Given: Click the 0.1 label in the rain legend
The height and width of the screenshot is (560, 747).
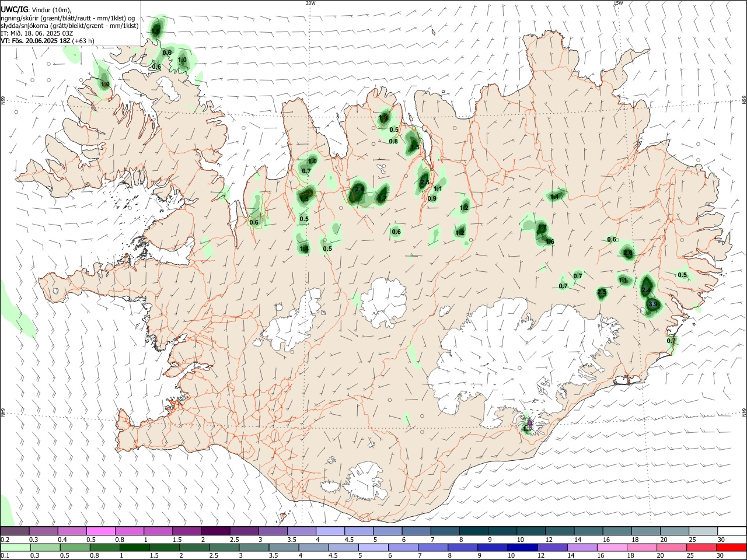Looking at the screenshot, I should coord(5,555).
